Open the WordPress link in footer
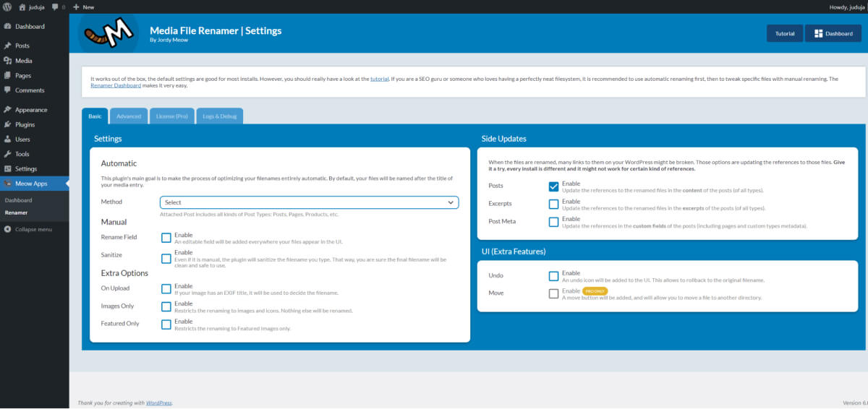The height and width of the screenshot is (409, 868). pos(159,402)
